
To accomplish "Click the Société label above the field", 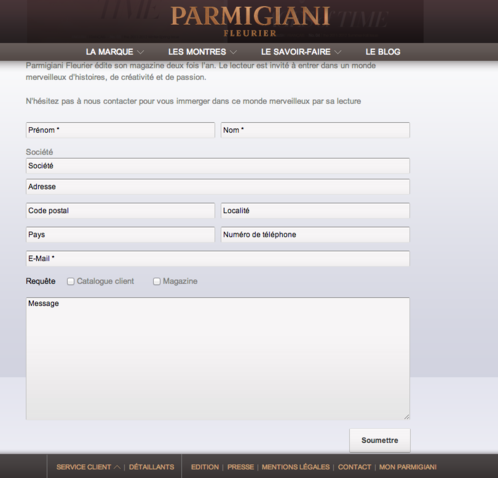I will point(39,152).
